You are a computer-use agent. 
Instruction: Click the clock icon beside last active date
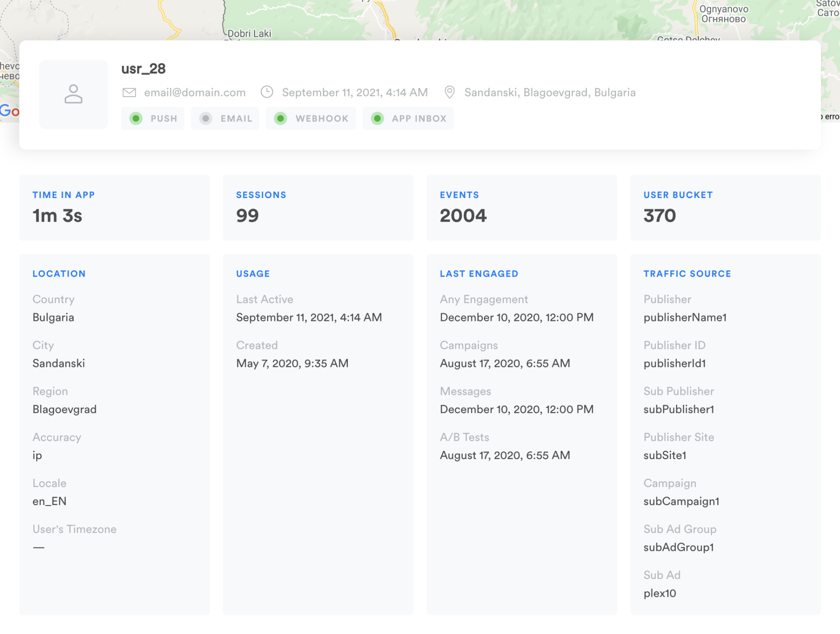click(267, 92)
